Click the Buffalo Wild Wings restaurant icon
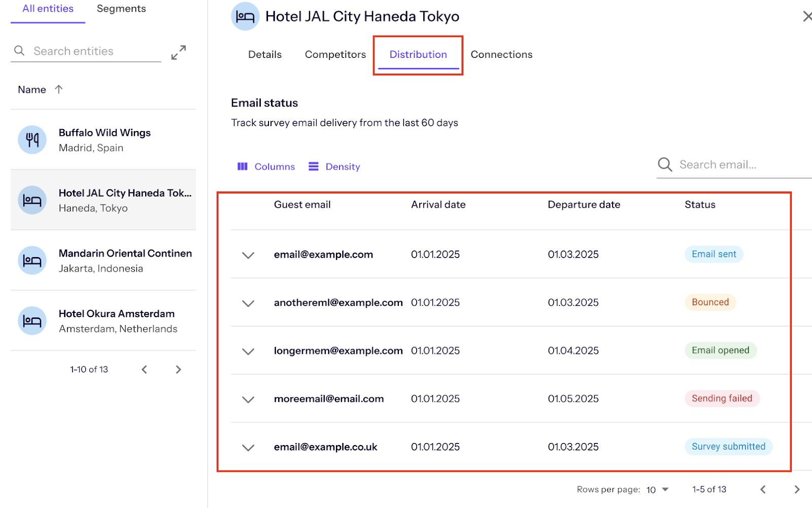812x508 pixels. click(x=32, y=140)
